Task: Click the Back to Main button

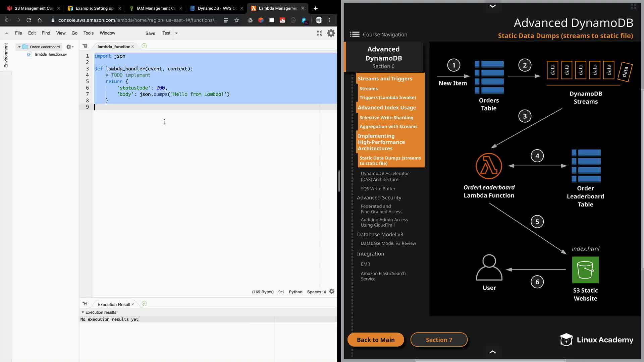Action: pyautogui.click(x=375, y=340)
